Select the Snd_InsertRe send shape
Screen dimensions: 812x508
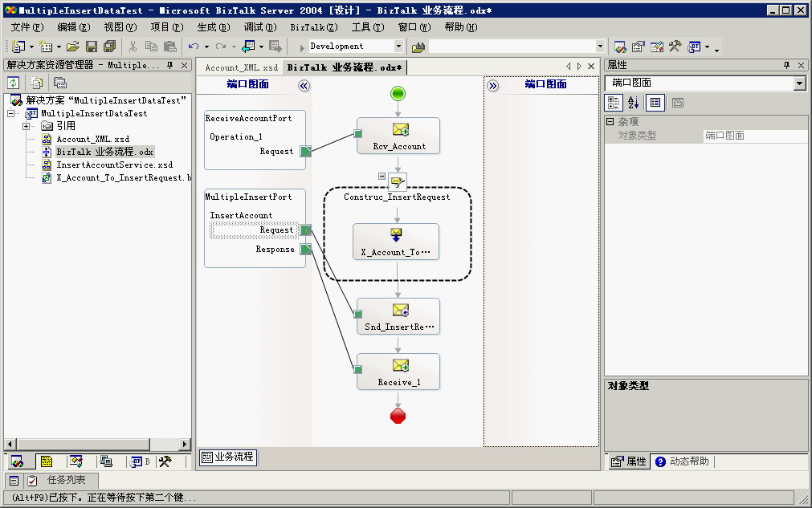[398, 316]
